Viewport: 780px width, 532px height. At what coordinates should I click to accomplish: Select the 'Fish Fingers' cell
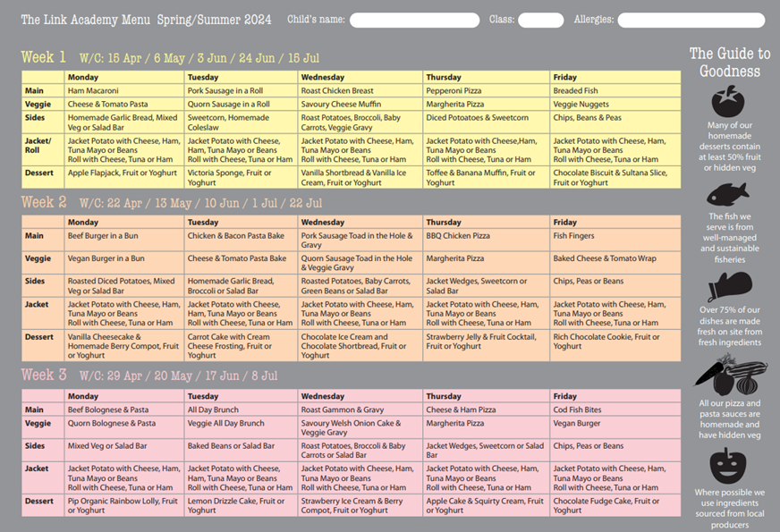(615, 241)
